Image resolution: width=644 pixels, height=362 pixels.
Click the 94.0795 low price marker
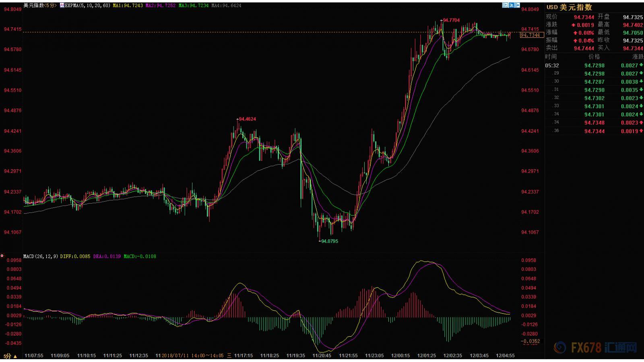(x=330, y=241)
